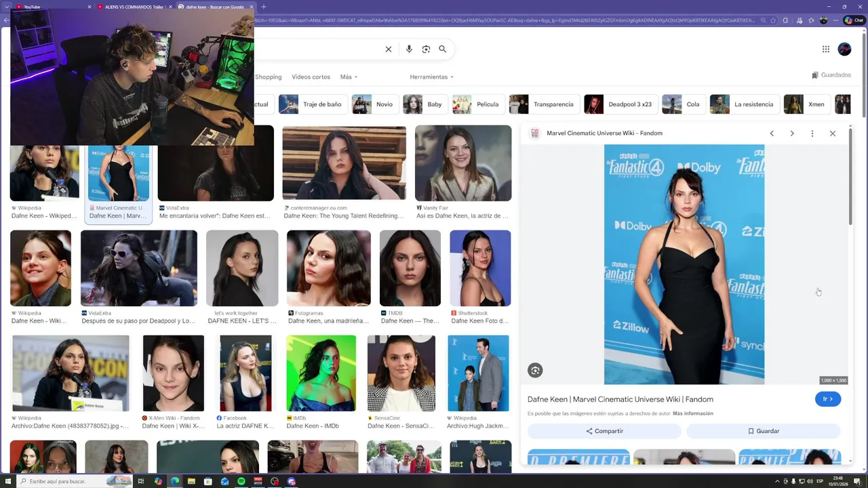Select the Baby filter chip
This screenshot has width=868, height=488.
click(x=425, y=104)
